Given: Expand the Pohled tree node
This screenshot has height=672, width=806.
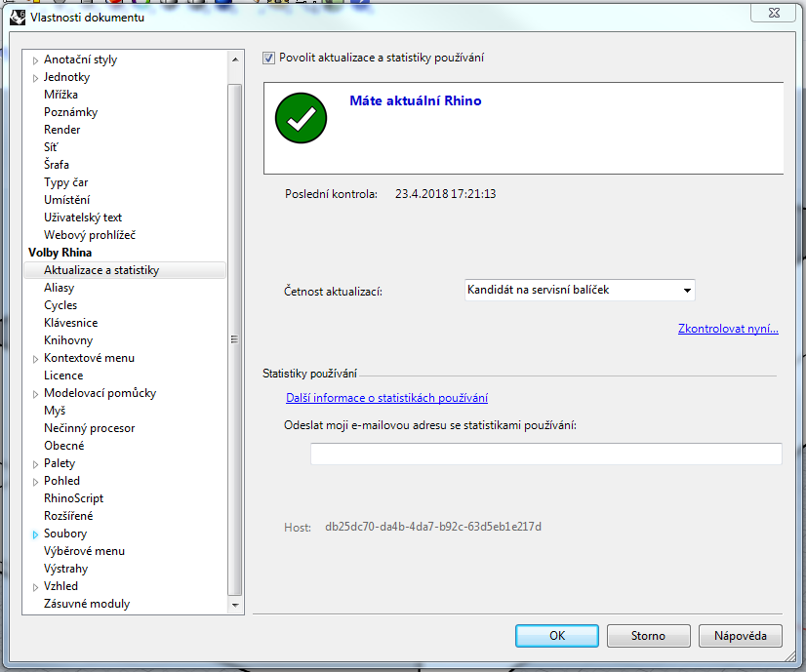Looking at the screenshot, I should pyautogui.click(x=35, y=482).
